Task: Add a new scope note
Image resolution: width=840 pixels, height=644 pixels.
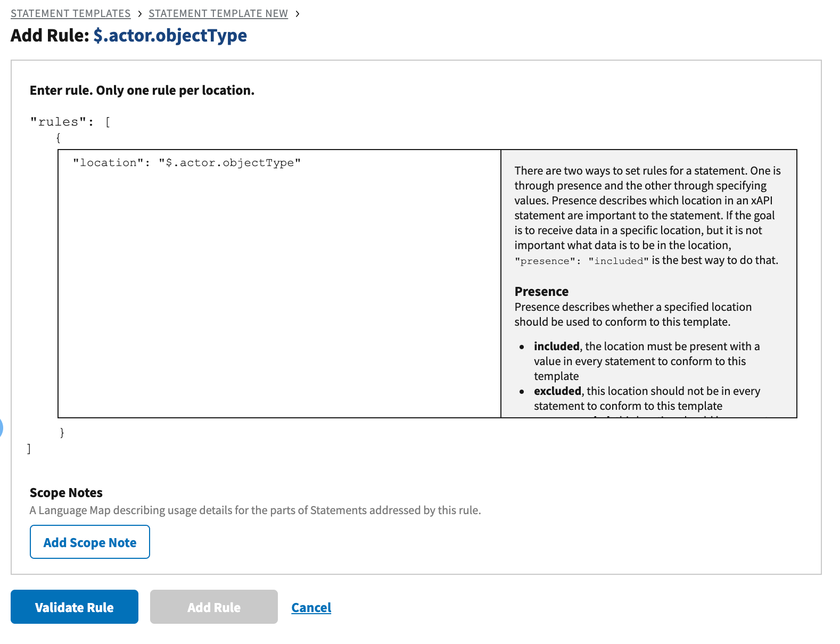Action: 89,542
